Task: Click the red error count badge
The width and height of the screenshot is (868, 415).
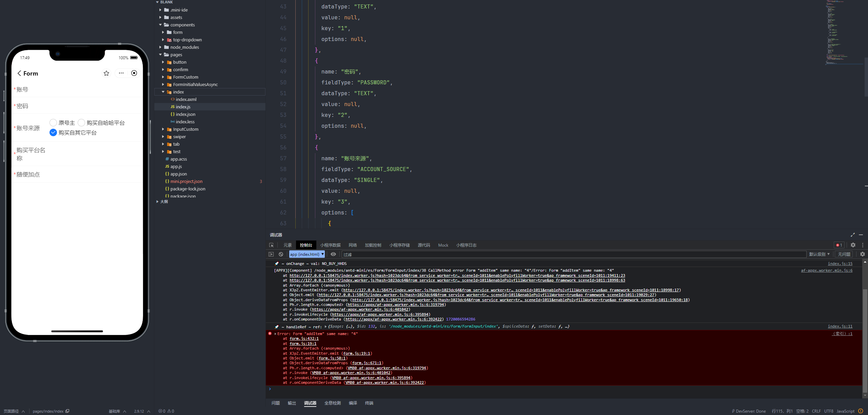Action: (x=839, y=245)
